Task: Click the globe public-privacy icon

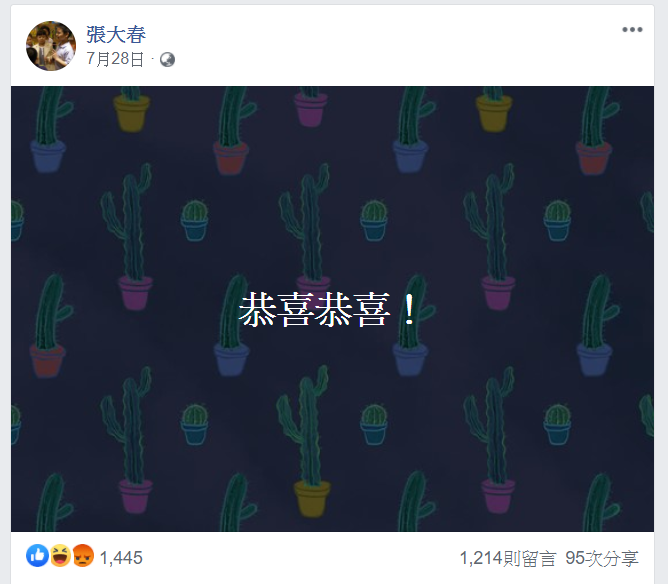Action: (x=167, y=60)
